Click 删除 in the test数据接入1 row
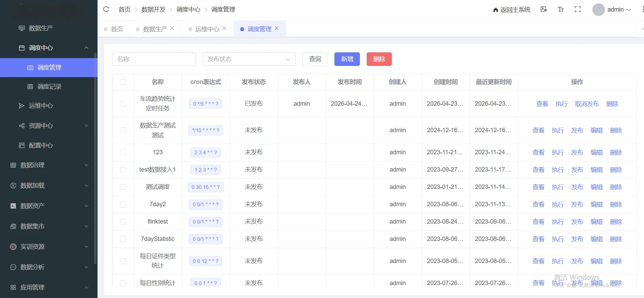This screenshot has width=644, height=298. point(616,170)
